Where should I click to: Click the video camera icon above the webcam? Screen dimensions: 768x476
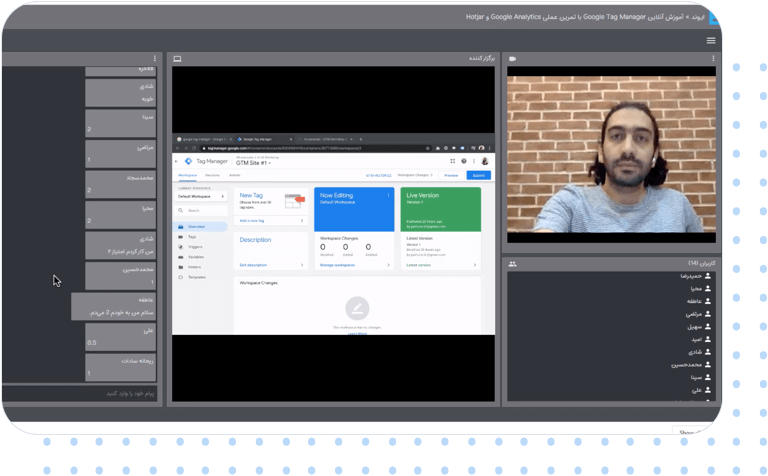[512, 59]
